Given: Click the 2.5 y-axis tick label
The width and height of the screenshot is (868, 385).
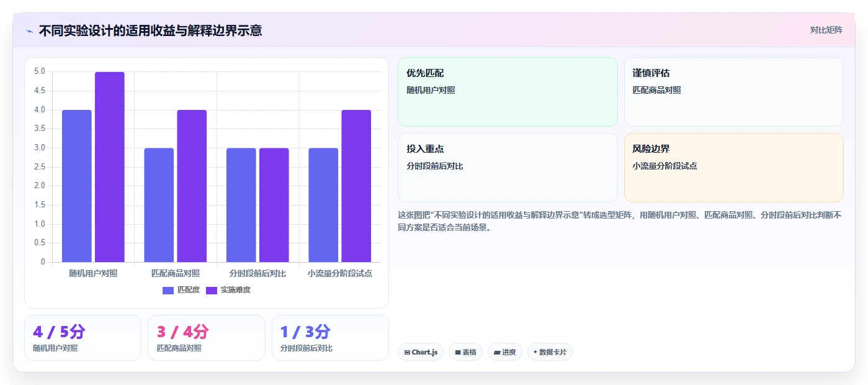Looking at the screenshot, I should [40, 167].
